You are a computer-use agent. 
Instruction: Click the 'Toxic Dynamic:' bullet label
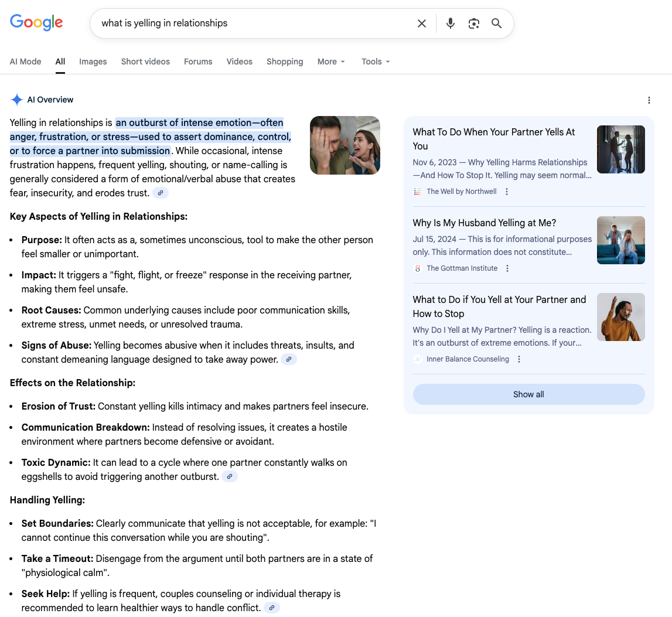click(x=56, y=463)
